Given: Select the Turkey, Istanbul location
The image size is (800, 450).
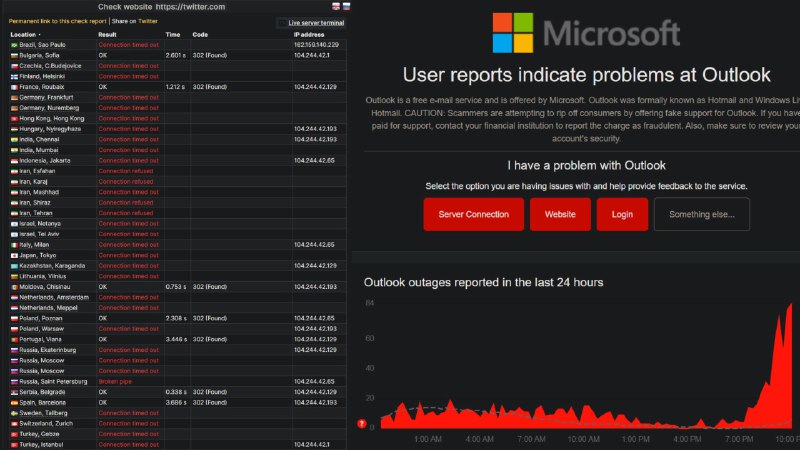Looking at the screenshot, I should 41,445.
